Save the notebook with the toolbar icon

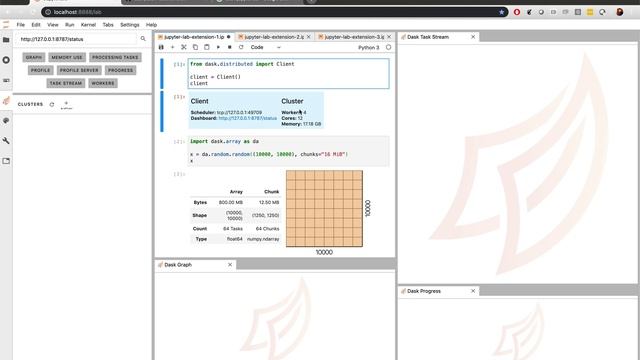click(x=161, y=47)
